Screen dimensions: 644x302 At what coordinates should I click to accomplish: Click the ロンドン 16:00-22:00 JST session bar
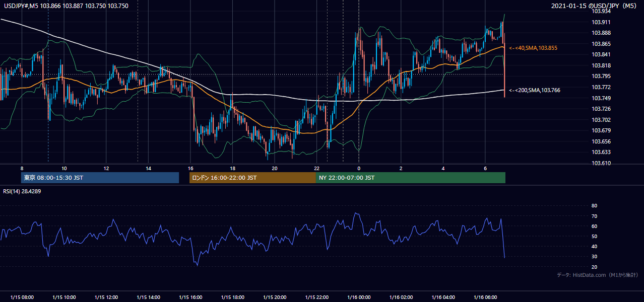pos(252,178)
